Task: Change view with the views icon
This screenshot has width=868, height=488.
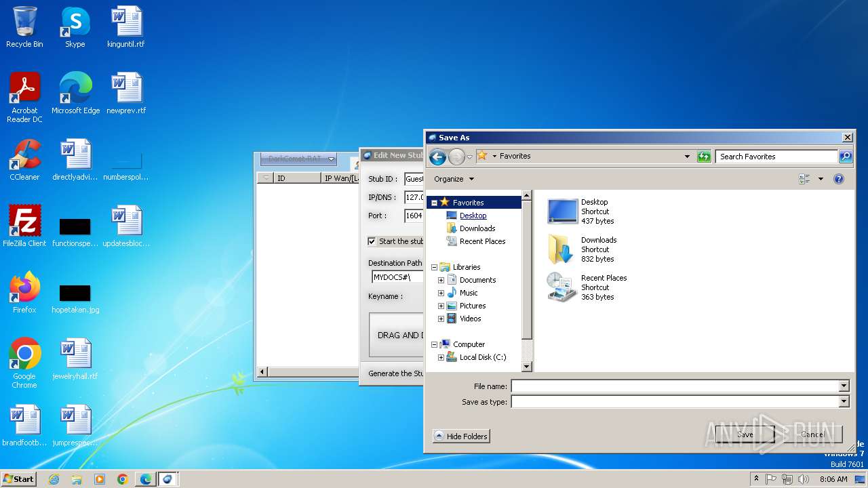Action: (805, 179)
